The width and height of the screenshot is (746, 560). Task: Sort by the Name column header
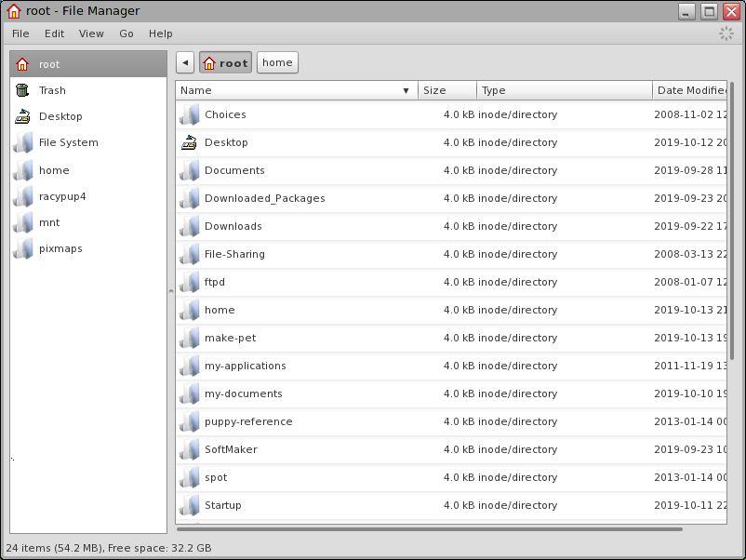point(297,90)
